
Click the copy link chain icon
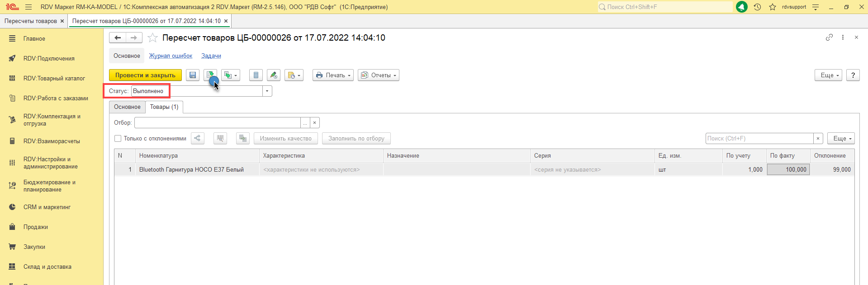click(829, 37)
